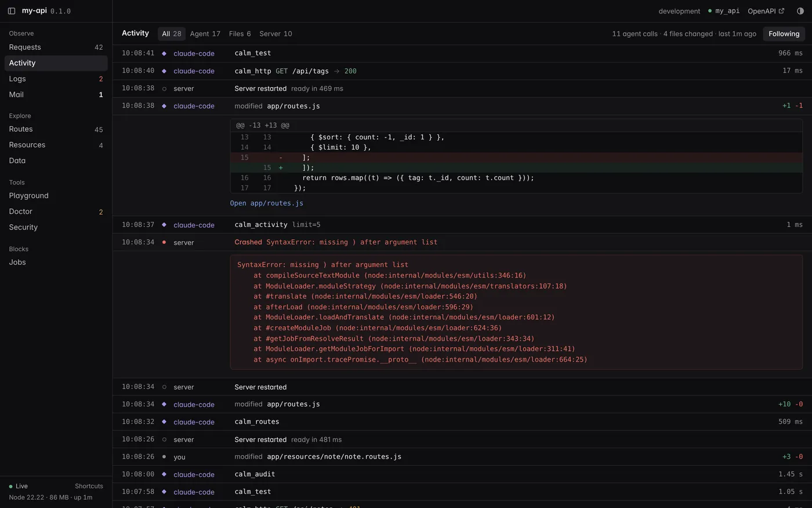812x508 pixels.
Task: Click the '966 ms' duration on calm_test row
Action: (791, 53)
